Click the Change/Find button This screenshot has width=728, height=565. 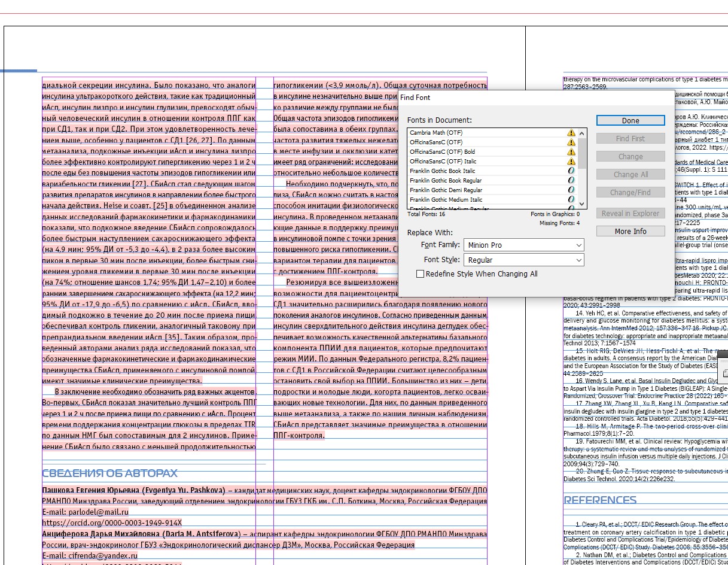[x=630, y=193]
